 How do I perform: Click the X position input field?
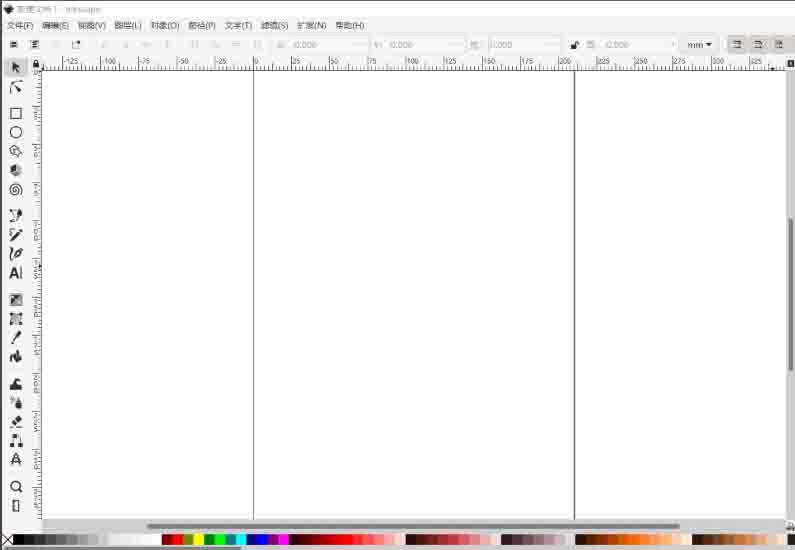pos(330,45)
